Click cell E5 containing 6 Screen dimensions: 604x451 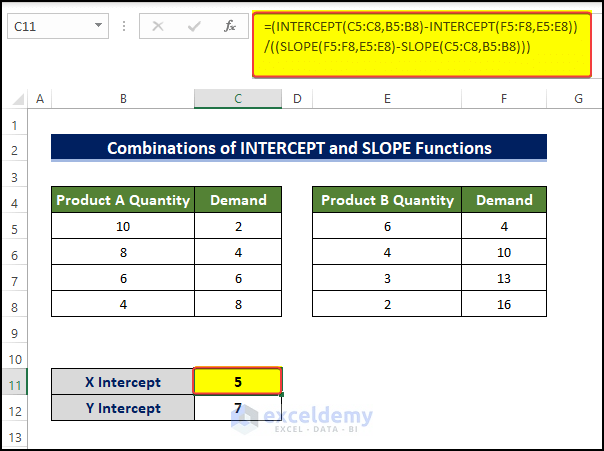pos(387,226)
